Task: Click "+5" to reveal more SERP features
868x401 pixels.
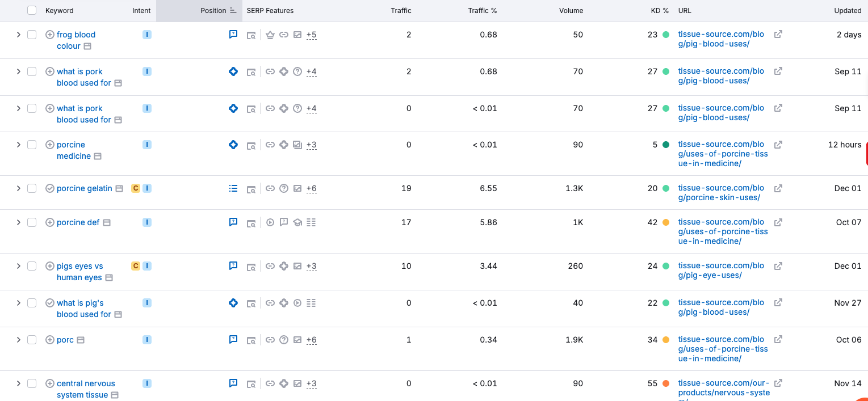Action: pos(311,35)
